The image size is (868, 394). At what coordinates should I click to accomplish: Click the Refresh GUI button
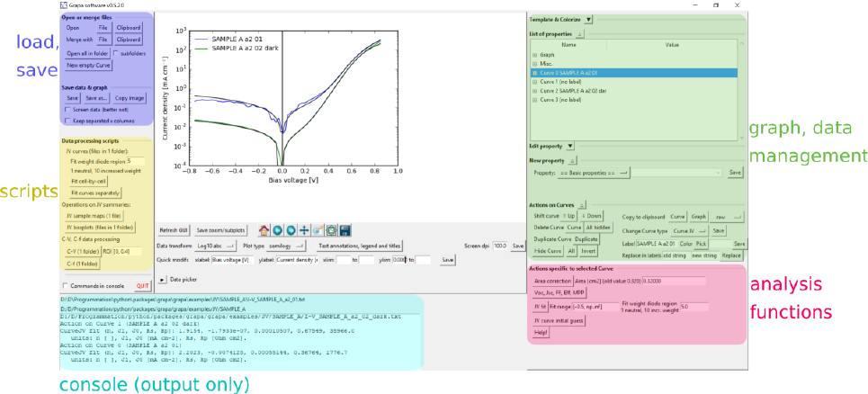click(x=174, y=230)
